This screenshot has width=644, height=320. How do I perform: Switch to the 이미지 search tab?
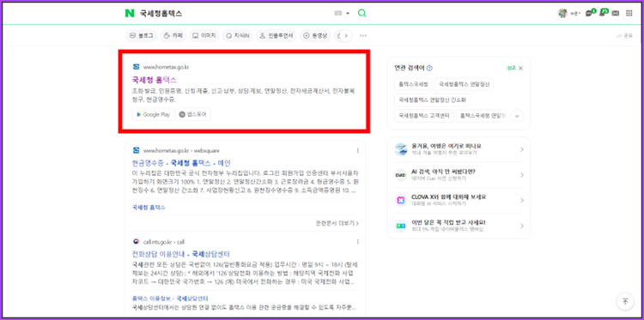click(204, 36)
